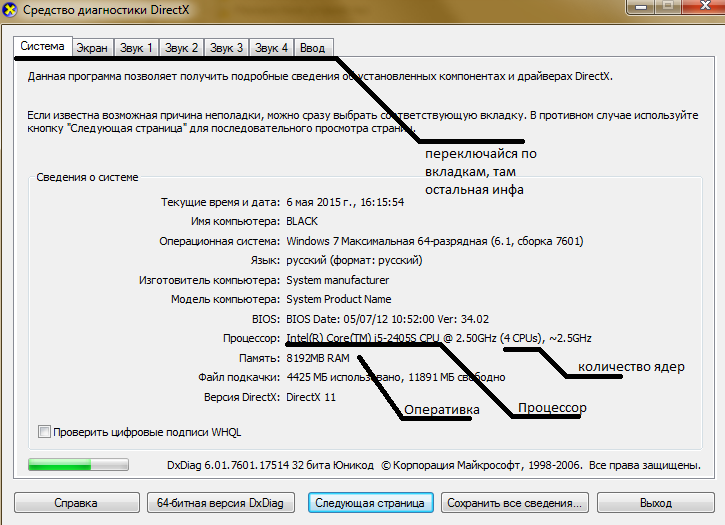
Task: Click the Windows 7 Максимальная OS value
Action: (435, 241)
